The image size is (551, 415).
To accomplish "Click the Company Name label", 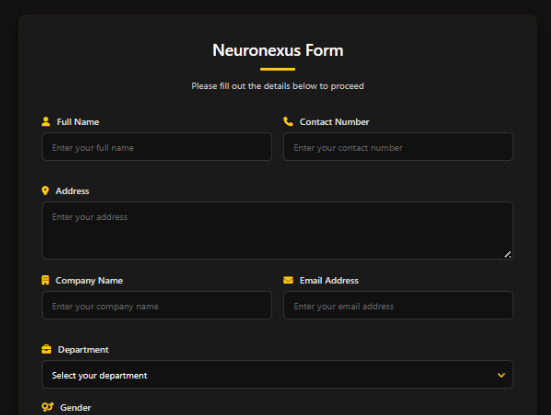I will click(89, 281).
